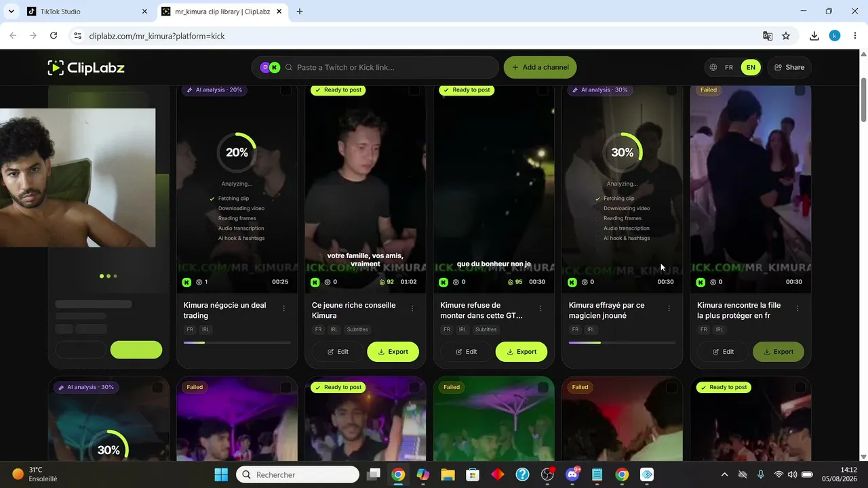Select the 'Ce jeune riche conseille Kimura' clip checkbox
Screen dimensions: 868x488
tap(414, 90)
